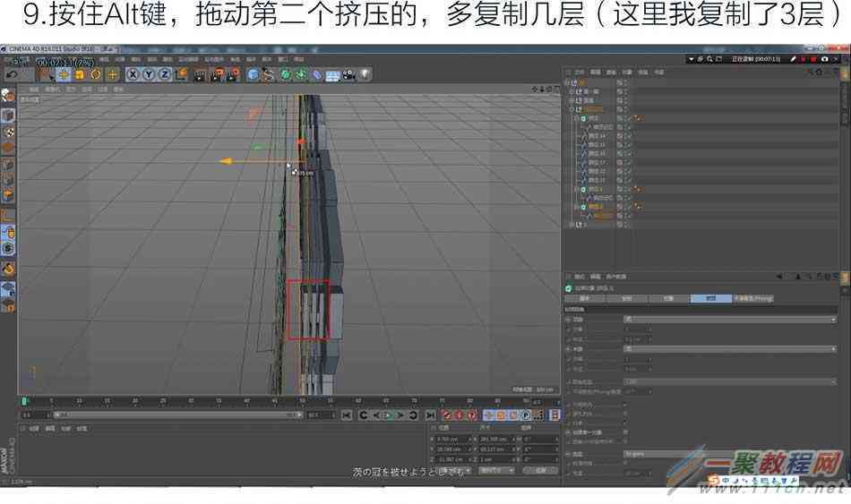Click the Undo arrow in top toolbar

pyautogui.click(x=12, y=74)
